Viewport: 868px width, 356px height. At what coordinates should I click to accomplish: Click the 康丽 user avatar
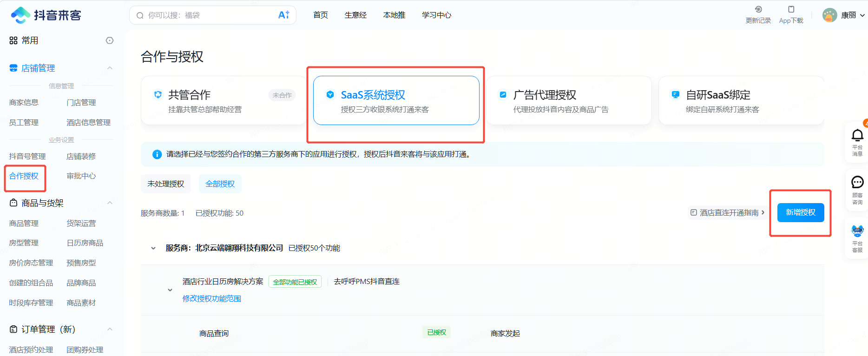coord(829,15)
